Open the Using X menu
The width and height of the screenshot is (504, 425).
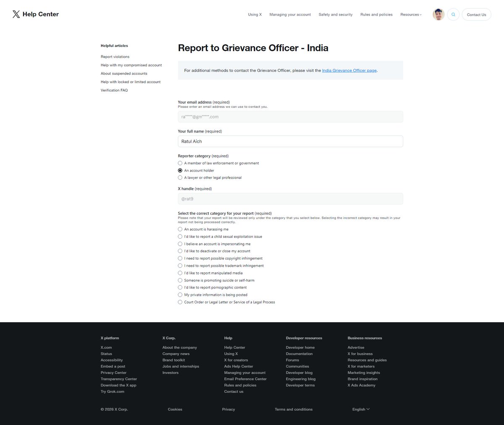(x=255, y=15)
